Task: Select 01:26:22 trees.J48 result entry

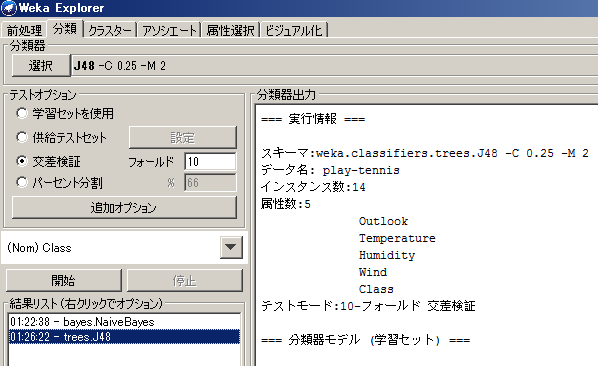Action: pos(124,337)
